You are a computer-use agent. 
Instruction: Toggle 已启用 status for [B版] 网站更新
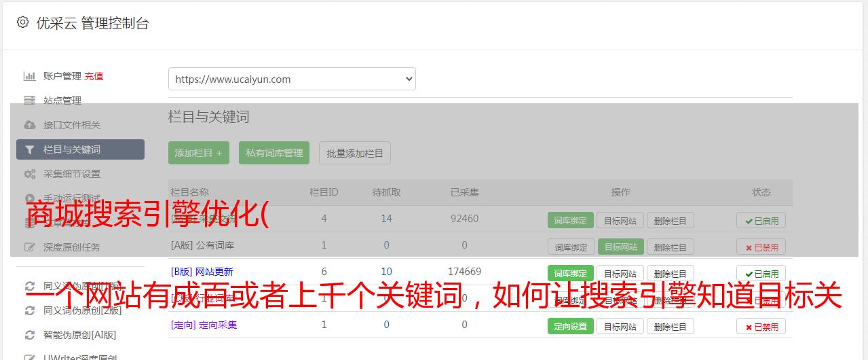[761, 273]
